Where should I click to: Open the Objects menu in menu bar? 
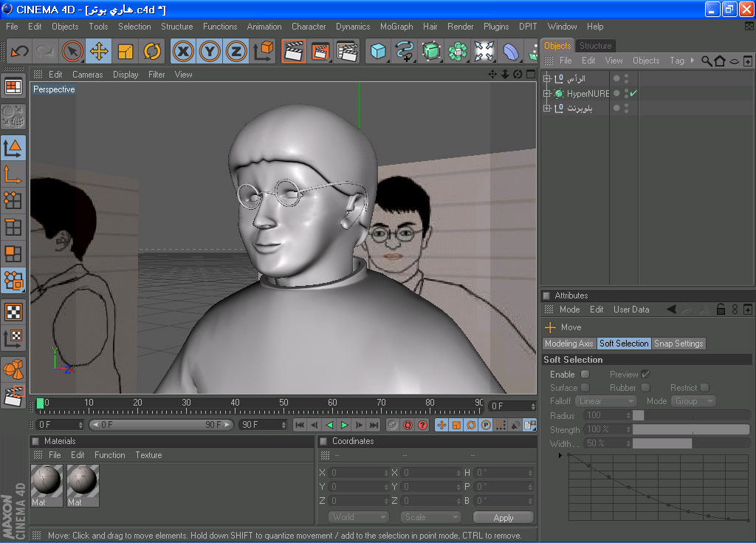click(65, 27)
